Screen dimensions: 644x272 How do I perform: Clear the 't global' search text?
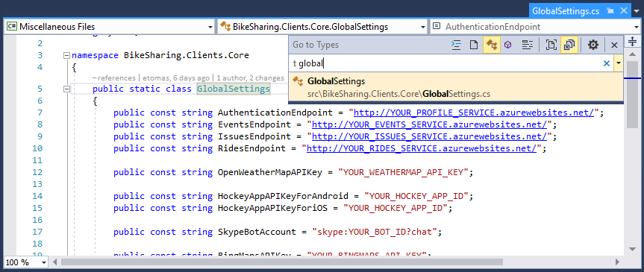tap(606, 63)
